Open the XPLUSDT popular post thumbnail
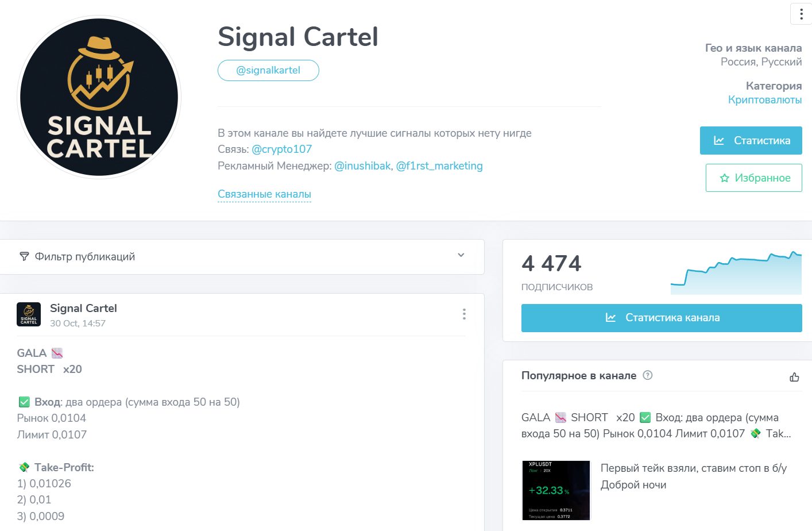The width and height of the screenshot is (812, 531). [x=555, y=490]
